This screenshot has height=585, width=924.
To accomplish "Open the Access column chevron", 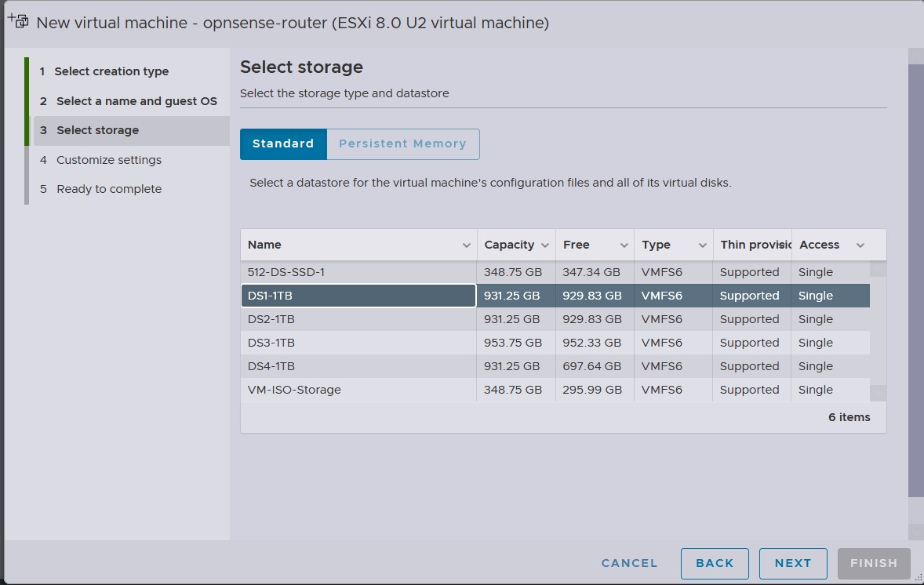I will click(860, 245).
